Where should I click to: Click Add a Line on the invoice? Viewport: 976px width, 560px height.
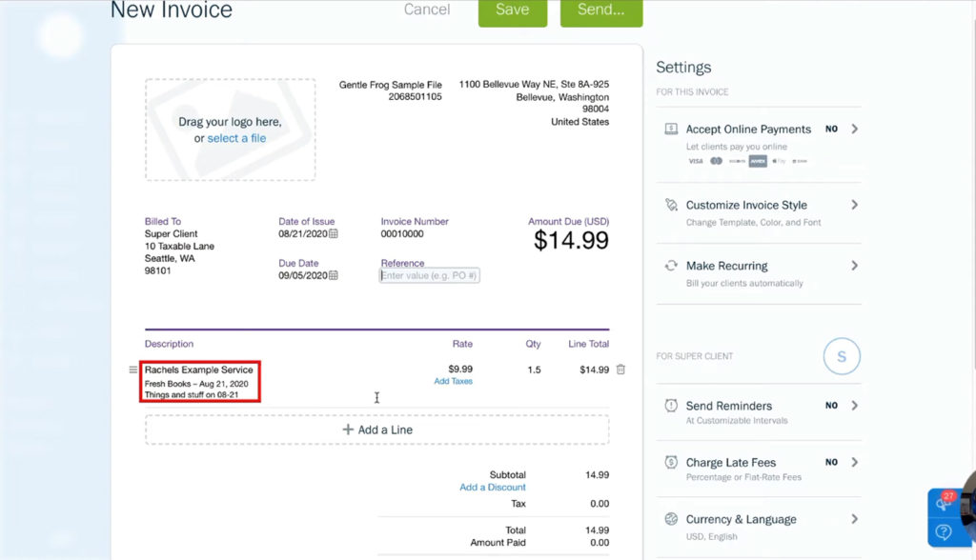(376, 429)
